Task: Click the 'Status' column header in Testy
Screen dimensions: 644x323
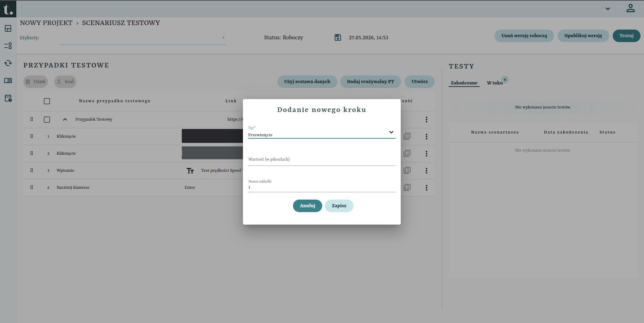Action: click(x=607, y=132)
